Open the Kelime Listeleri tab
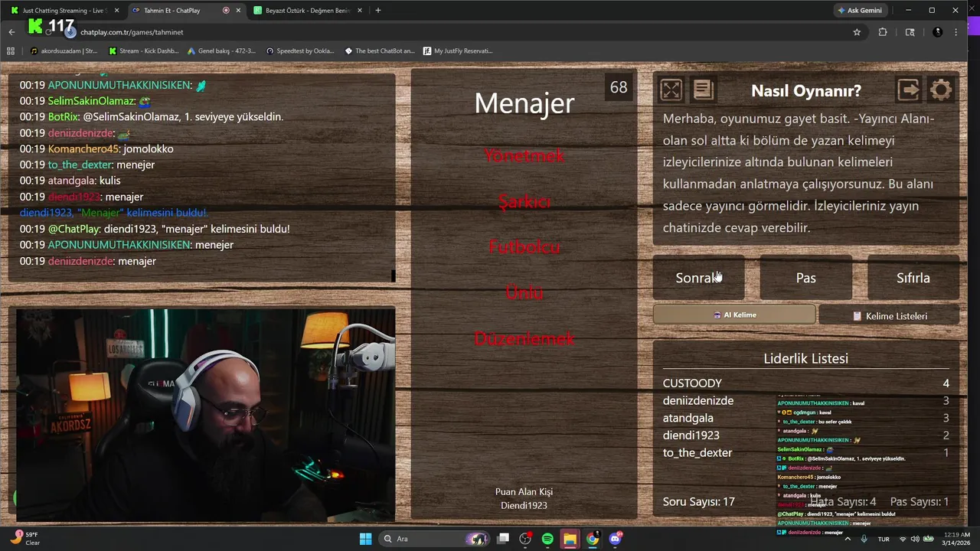 coord(890,315)
